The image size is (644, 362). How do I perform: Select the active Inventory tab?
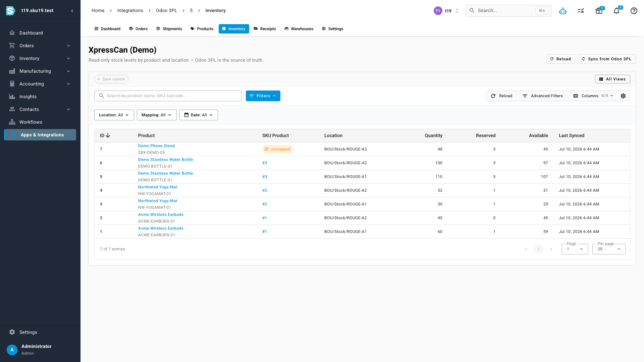click(x=234, y=29)
